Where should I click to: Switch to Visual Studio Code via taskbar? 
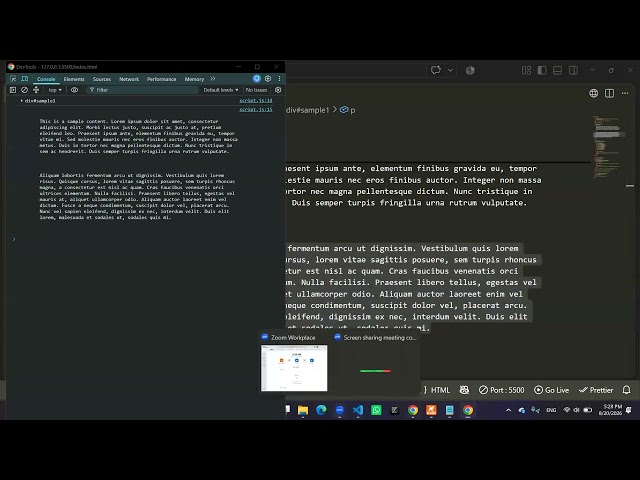[358, 410]
